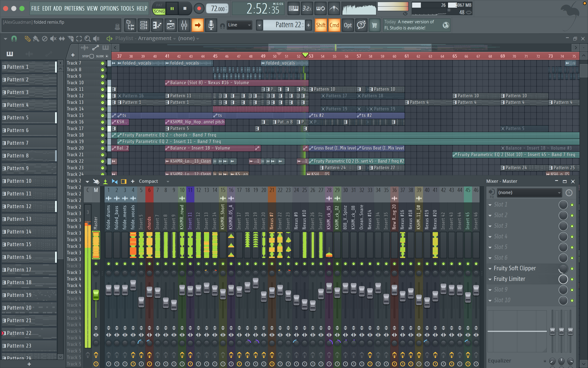
Task: Adjust the chords insert 6 fader
Action: (149, 292)
